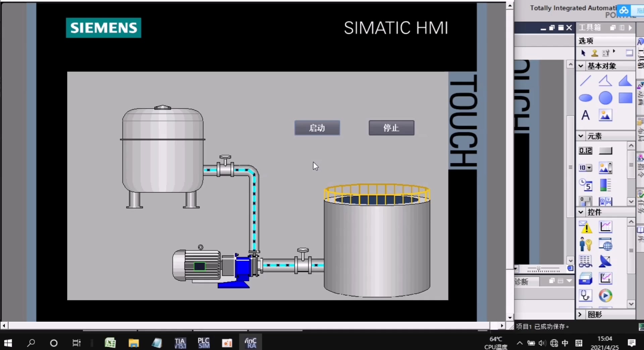
Task: Select the System diagnostics view control
Action: point(586,296)
